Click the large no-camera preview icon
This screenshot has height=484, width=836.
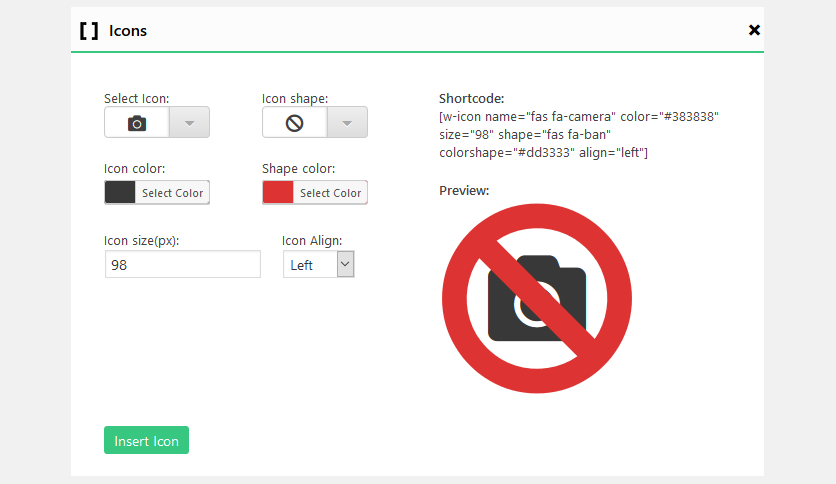(x=537, y=299)
